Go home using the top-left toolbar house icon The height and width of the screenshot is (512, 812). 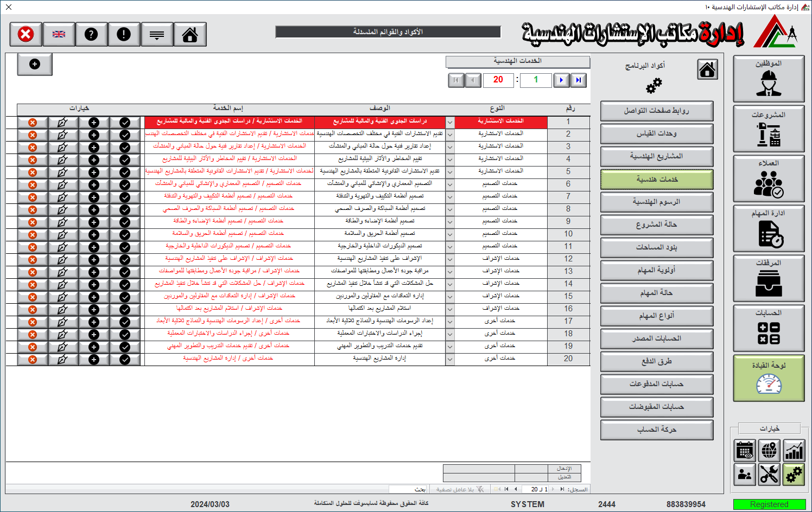tap(190, 34)
